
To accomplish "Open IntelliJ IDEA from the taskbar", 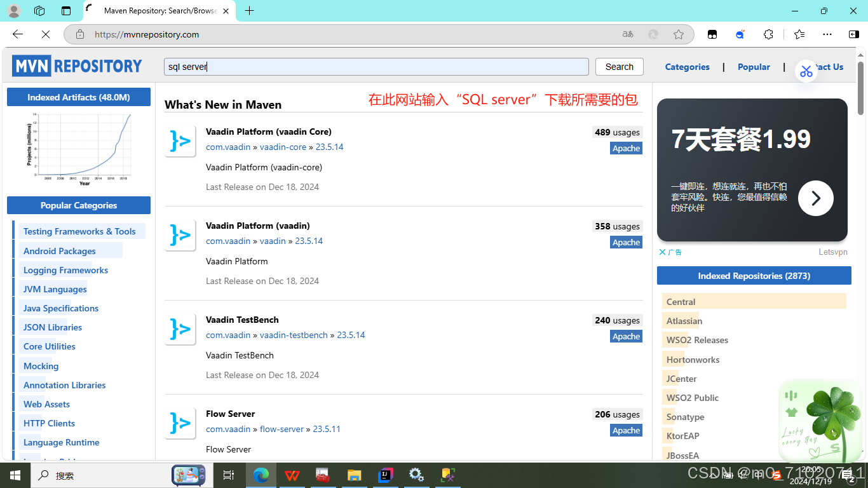I will pos(385,475).
